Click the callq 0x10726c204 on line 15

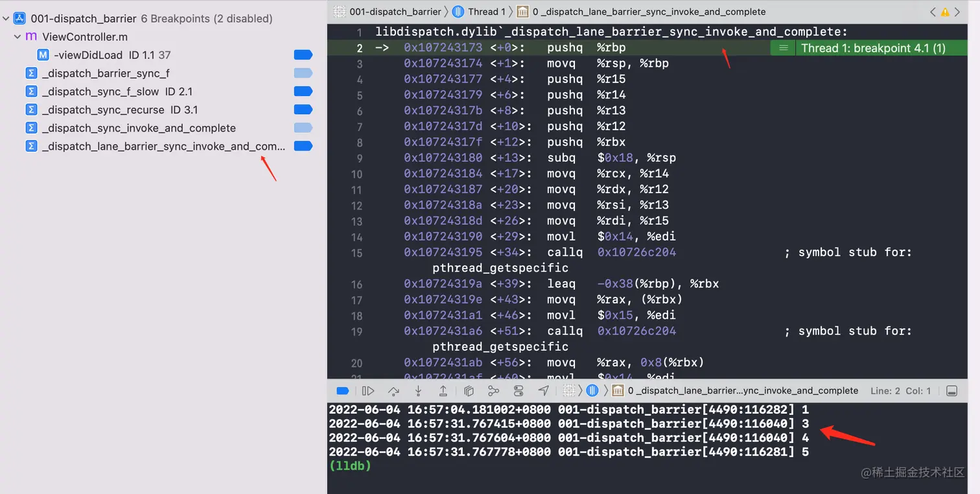point(611,252)
